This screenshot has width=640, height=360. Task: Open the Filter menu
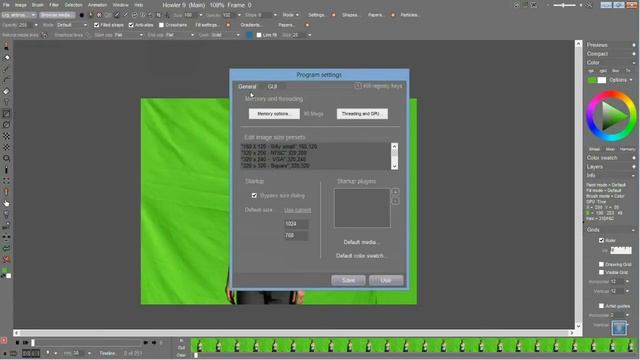coord(54,5)
